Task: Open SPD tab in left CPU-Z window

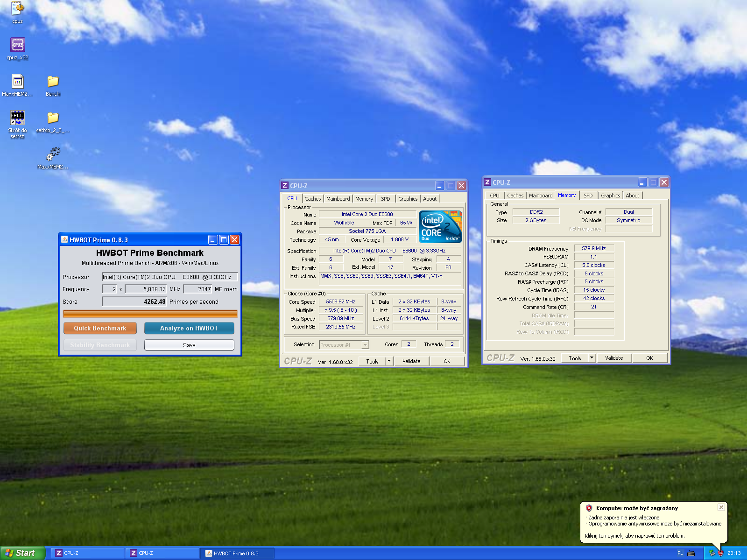Action: (x=386, y=199)
